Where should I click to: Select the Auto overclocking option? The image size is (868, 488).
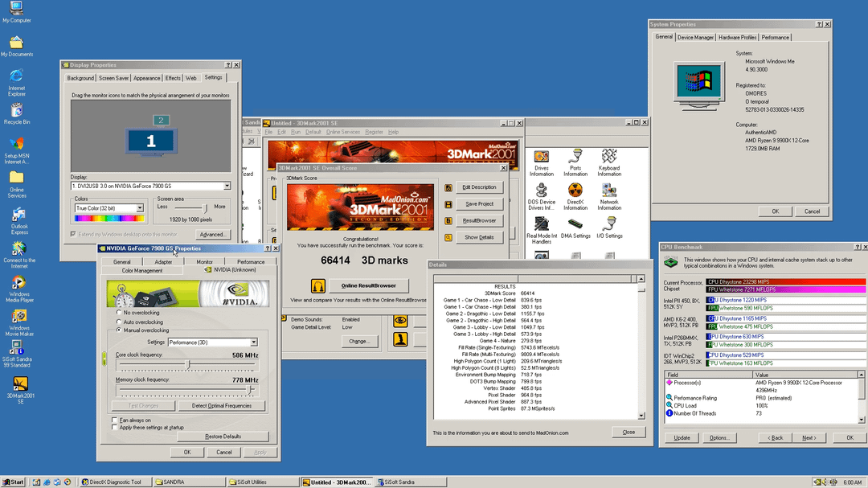click(120, 321)
